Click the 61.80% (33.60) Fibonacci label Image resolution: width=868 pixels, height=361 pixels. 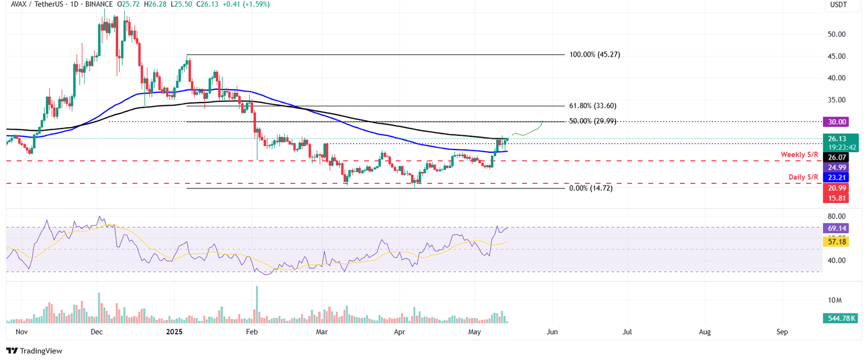[x=593, y=106]
